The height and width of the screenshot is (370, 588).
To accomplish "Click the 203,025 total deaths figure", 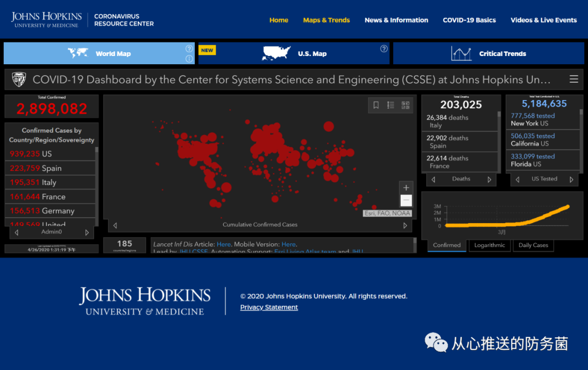I will pyautogui.click(x=461, y=104).
